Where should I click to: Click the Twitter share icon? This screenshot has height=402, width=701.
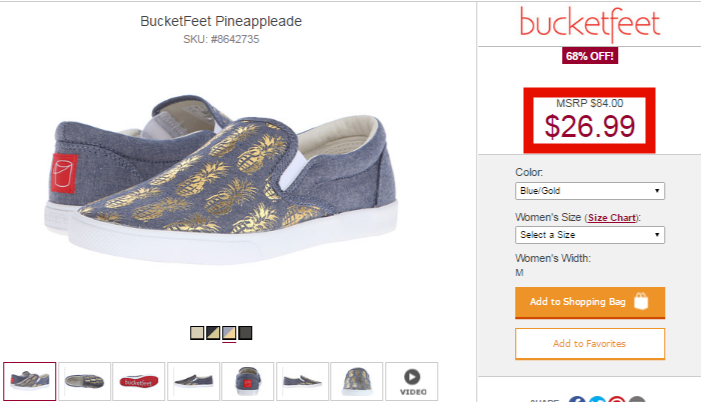pyautogui.click(x=597, y=399)
